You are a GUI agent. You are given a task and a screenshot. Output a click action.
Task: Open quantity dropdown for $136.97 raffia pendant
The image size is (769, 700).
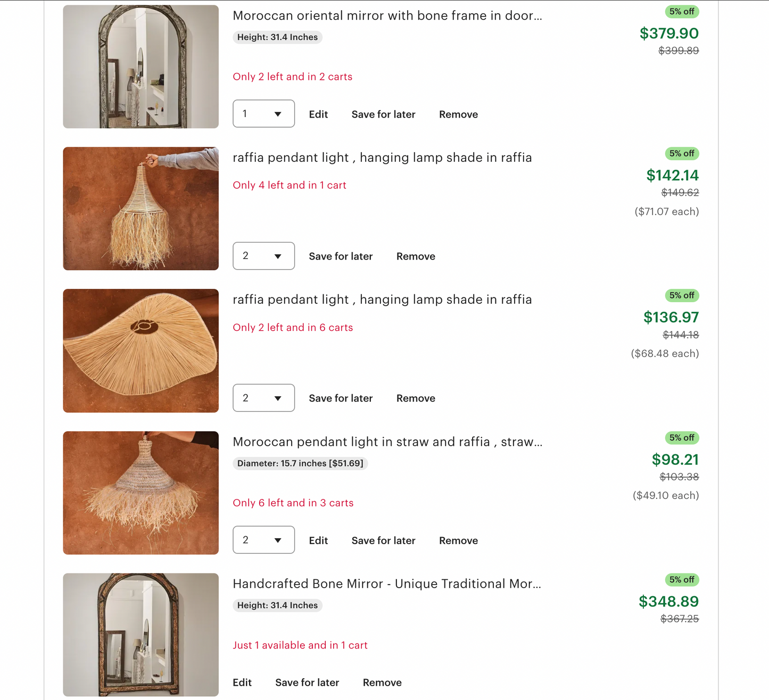263,398
